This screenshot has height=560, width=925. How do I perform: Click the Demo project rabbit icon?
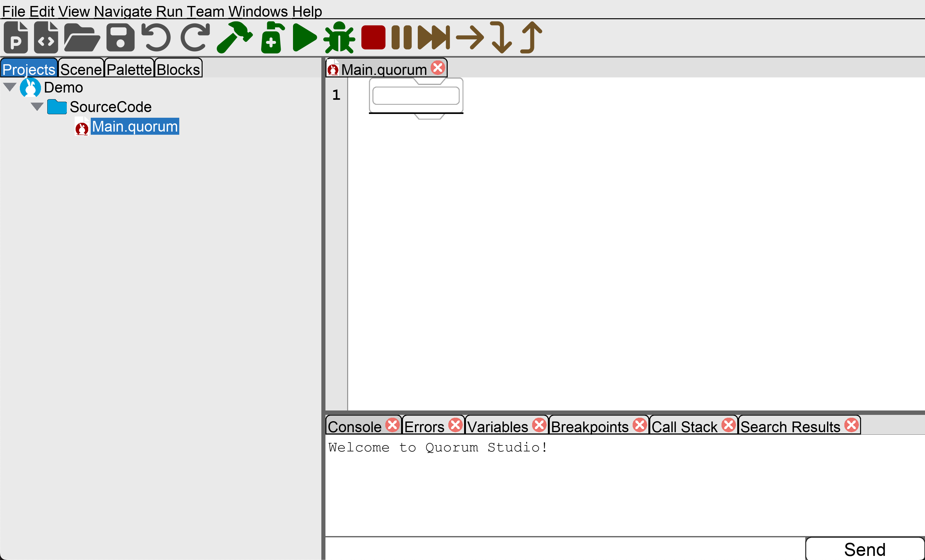(x=30, y=88)
